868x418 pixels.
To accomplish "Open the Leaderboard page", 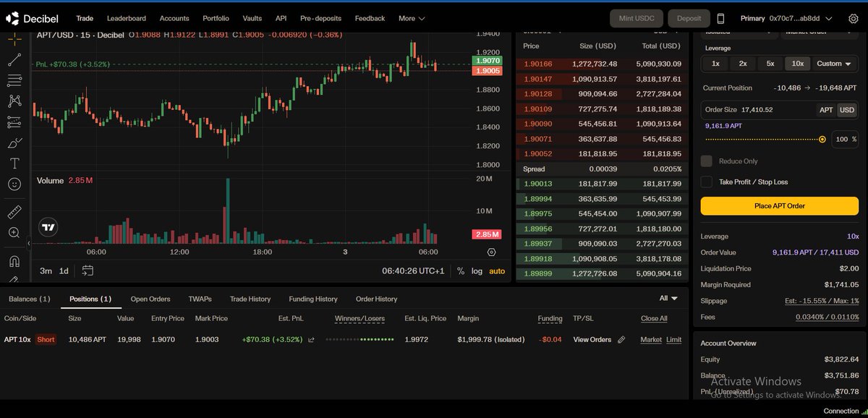I will click(x=127, y=18).
